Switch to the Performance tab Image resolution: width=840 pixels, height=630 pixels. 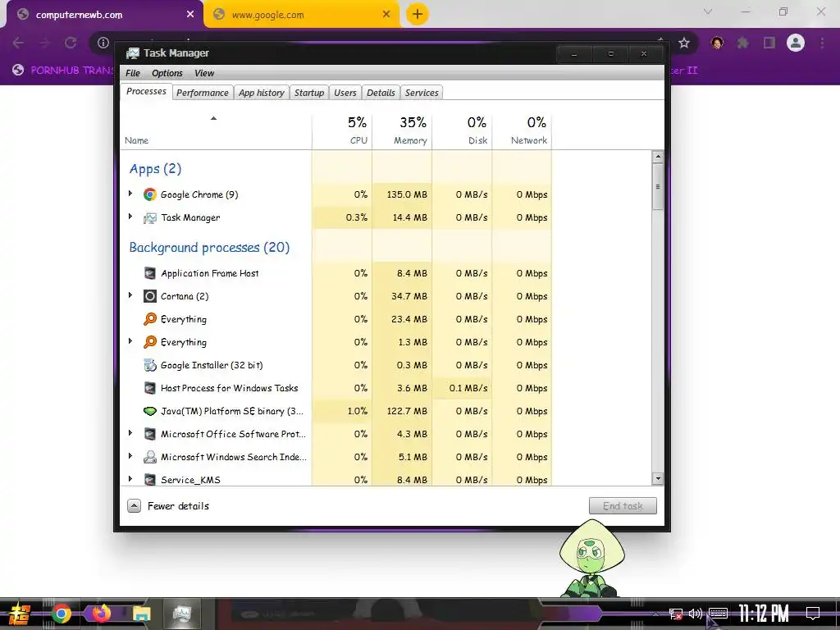203,93
